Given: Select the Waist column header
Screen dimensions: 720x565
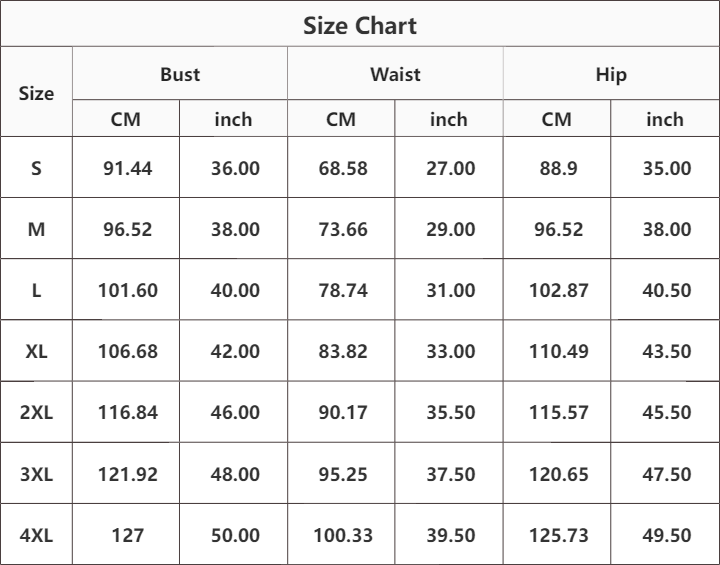Looking at the screenshot, I should click(395, 74).
